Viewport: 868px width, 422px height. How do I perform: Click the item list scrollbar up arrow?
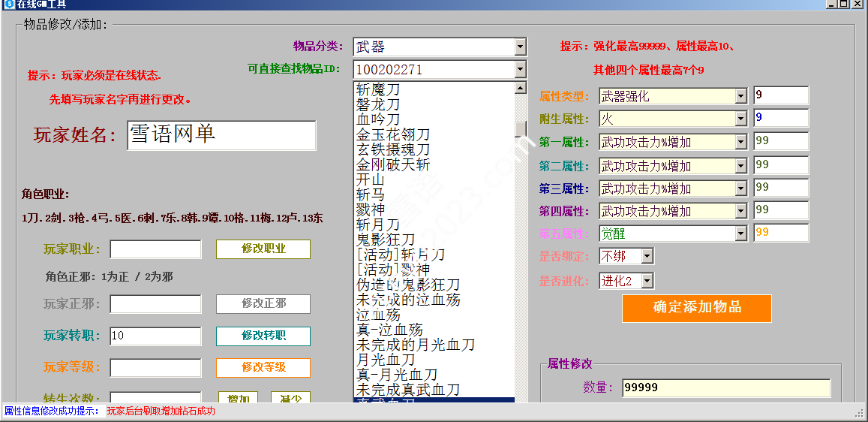520,88
